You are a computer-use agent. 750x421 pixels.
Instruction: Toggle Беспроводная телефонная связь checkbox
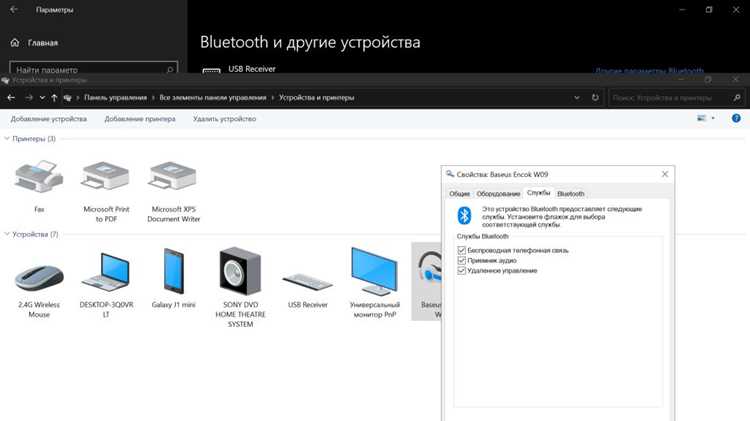click(462, 250)
